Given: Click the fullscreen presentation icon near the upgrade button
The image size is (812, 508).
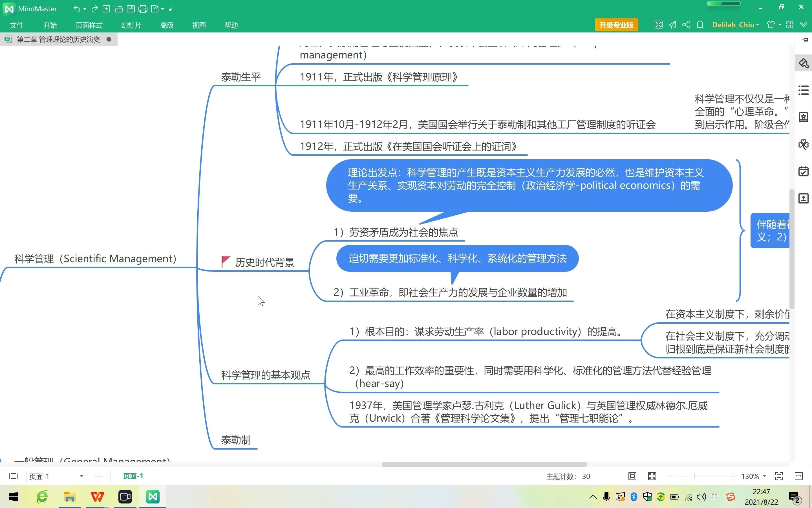Looking at the screenshot, I should (x=658, y=25).
